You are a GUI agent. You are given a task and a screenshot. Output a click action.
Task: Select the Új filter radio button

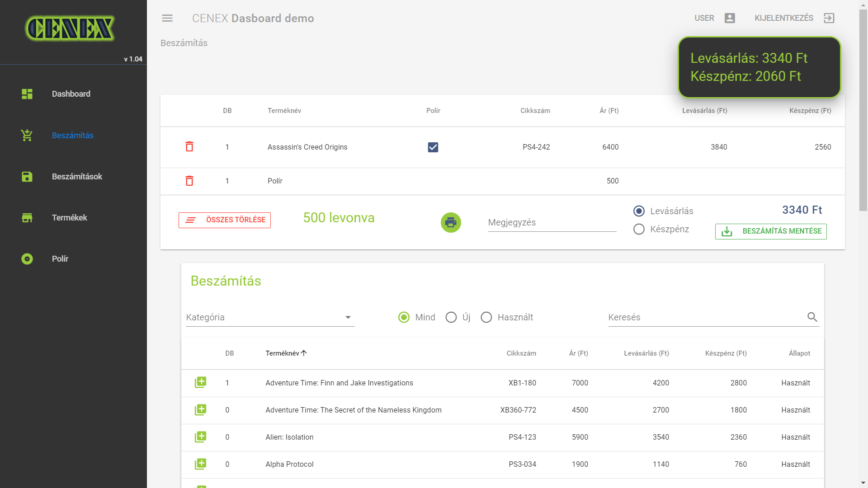451,317
